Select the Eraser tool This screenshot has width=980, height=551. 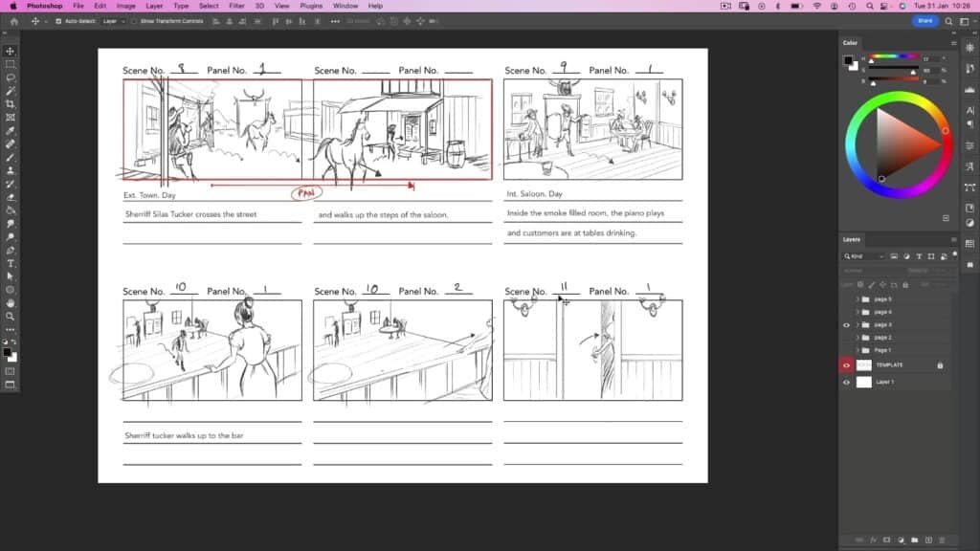coord(10,197)
